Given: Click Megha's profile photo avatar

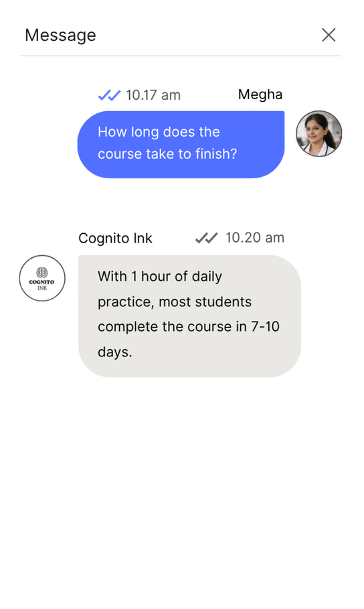Looking at the screenshot, I should click(x=318, y=133).
